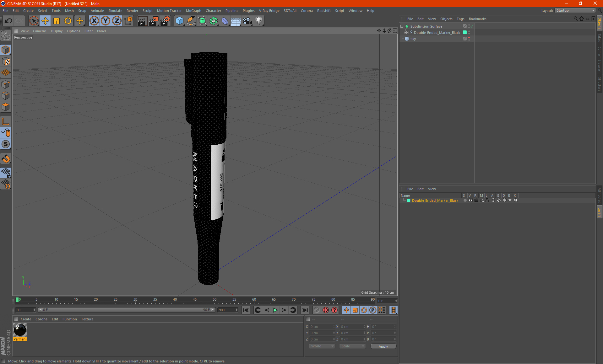Image resolution: width=603 pixels, height=364 pixels.
Task: Toggle Snap enable S icon
Action: click(6, 144)
